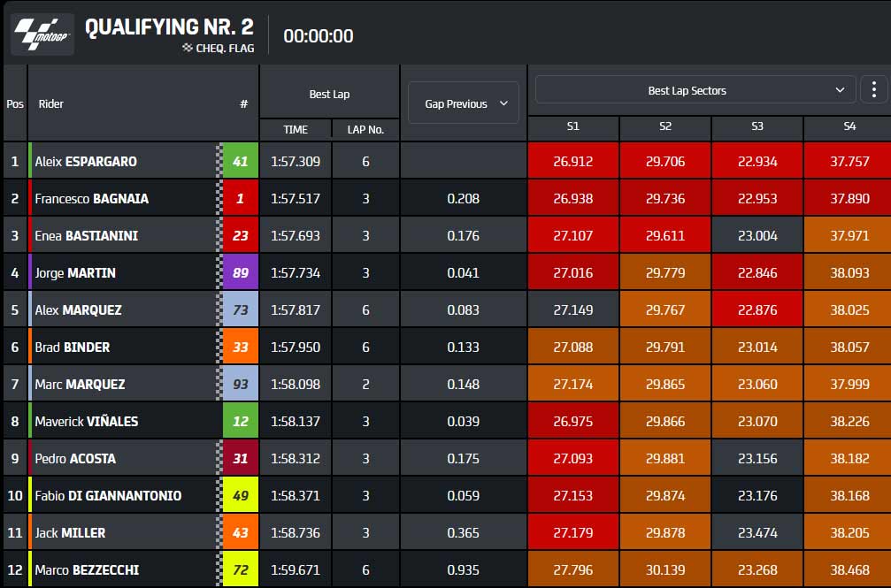The height and width of the screenshot is (588, 891).
Task: Click the S4 sector column header
Action: (x=849, y=126)
